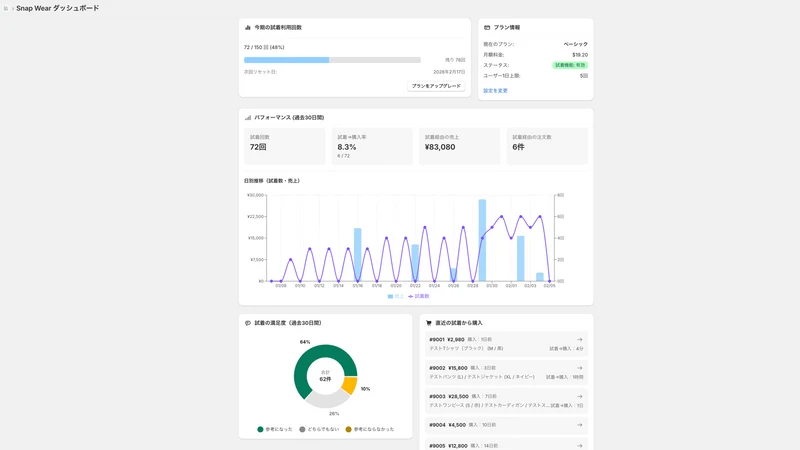The image size is (800, 450).
Task: Click the cart icon beside 直近の試着から購入
Action: tap(429, 323)
